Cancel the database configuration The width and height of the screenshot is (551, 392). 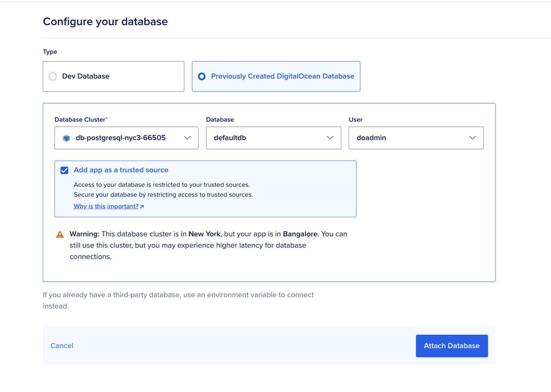tap(62, 346)
